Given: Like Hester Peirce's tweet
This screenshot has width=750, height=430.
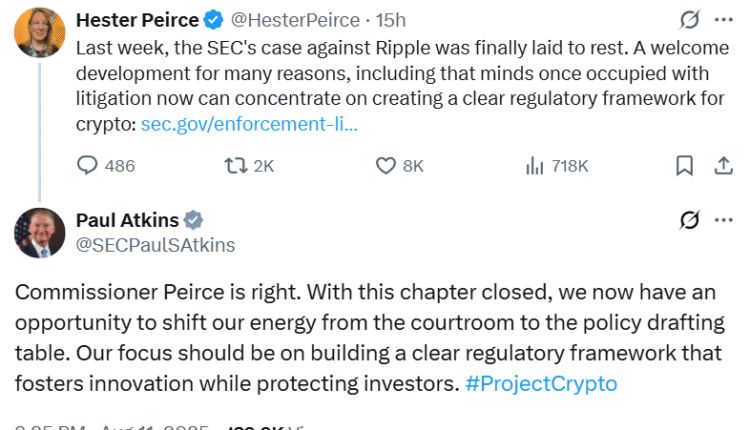Looking at the screenshot, I should point(386,166).
